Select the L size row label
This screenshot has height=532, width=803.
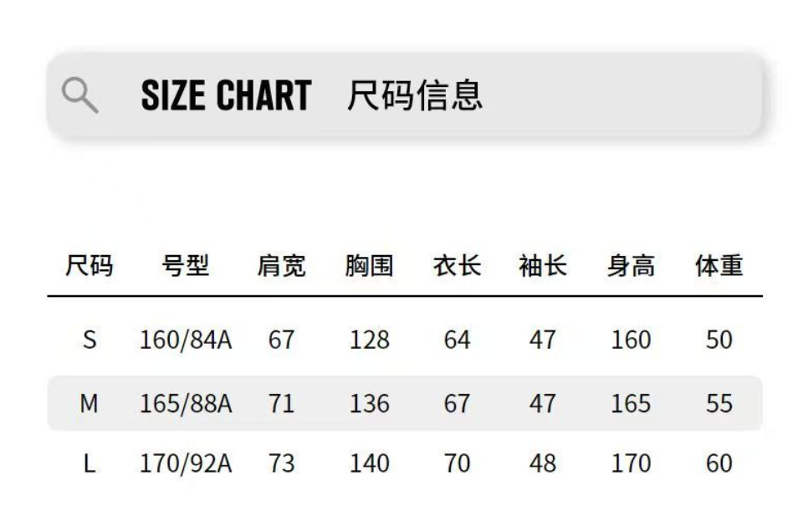(x=90, y=463)
